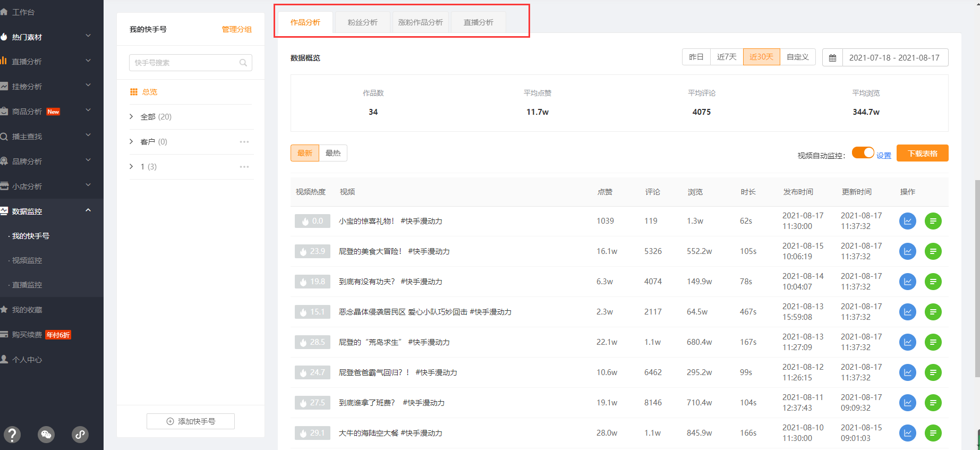980x450 pixels.
Task: Click the page's vertical scrollbar
Action: (x=977, y=276)
